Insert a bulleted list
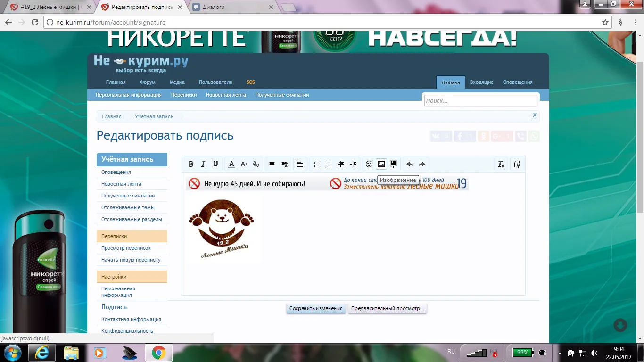The height and width of the screenshot is (362, 644). click(x=316, y=164)
